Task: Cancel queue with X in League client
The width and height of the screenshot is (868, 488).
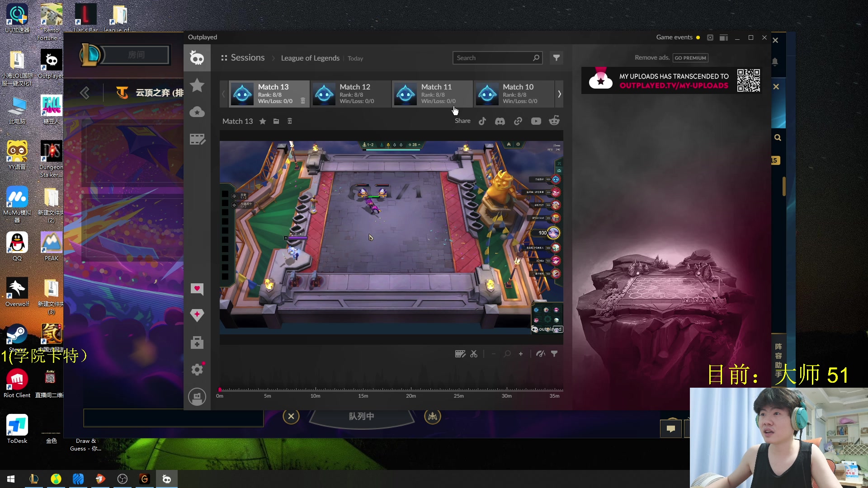Action: (291, 416)
